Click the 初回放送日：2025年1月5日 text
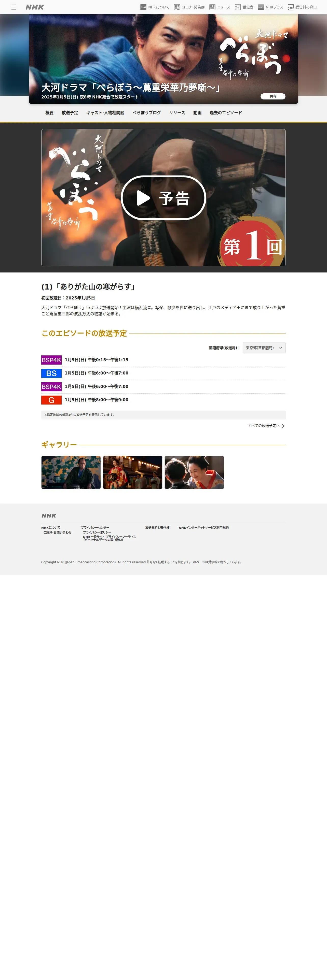Screen dimensions: 327x980 tap(68, 298)
